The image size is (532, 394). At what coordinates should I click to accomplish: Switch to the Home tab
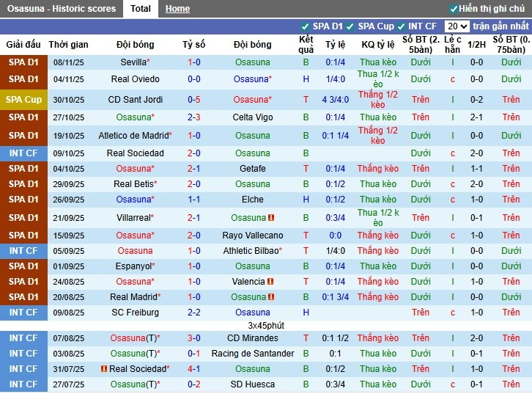point(177,9)
